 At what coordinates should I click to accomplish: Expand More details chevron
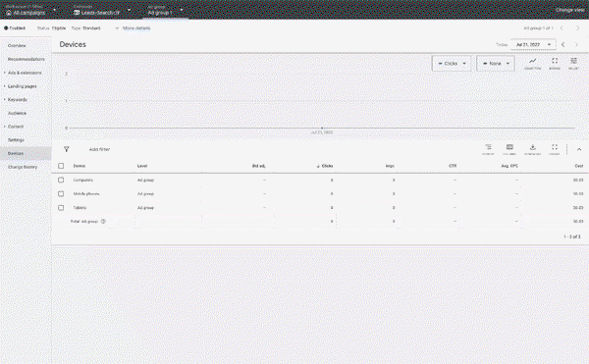(117, 28)
